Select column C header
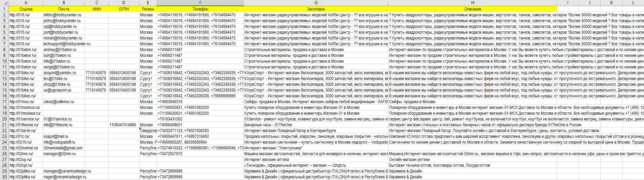 point(96,3)
